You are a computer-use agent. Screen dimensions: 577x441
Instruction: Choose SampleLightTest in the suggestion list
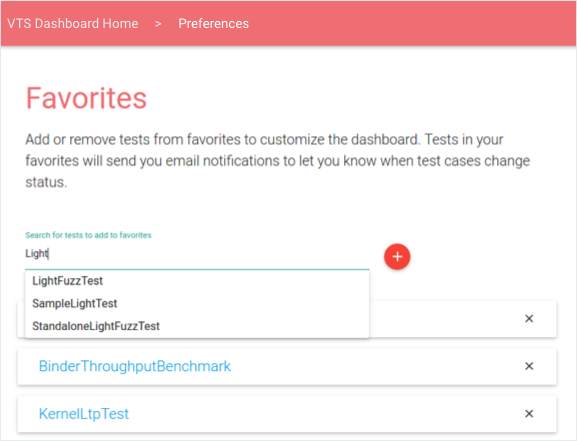coord(197,303)
